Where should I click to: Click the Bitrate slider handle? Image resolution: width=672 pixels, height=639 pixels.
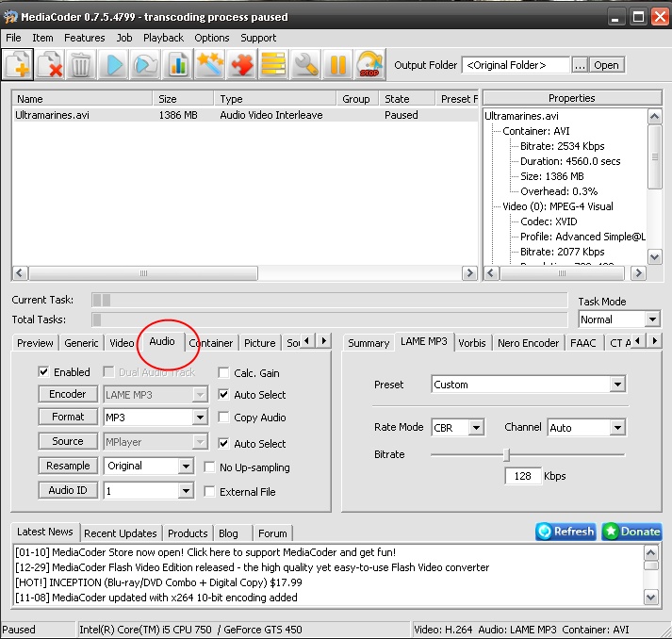[506, 454]
